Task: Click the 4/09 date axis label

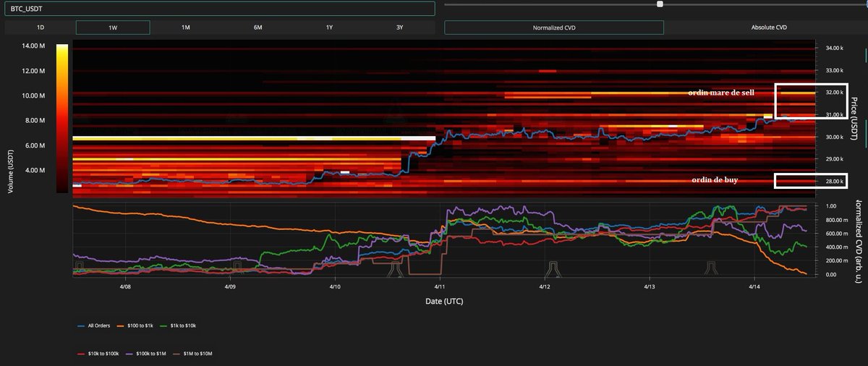Action: click(229, 286)
